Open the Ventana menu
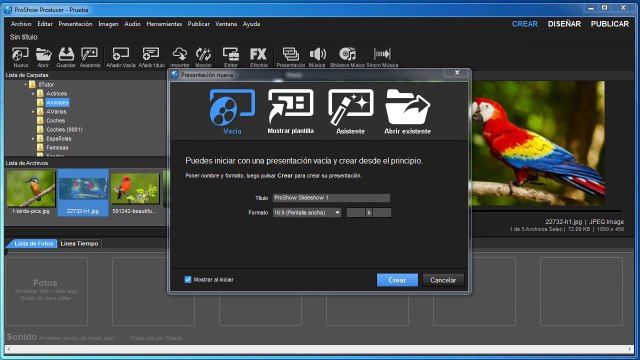The height and width of the screenshot is (360, 640). pyautogui.click(x=226, y=24)
